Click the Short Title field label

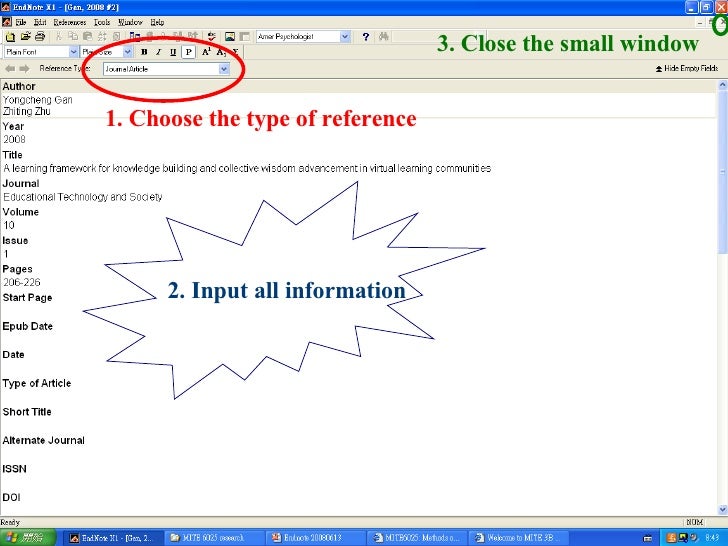pos(27,412)
